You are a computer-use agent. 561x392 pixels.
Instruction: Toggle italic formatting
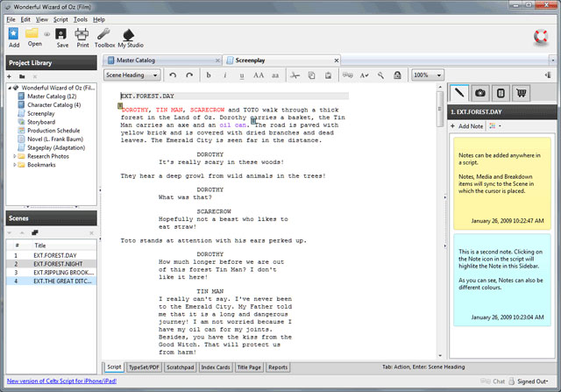coord(225,75)
